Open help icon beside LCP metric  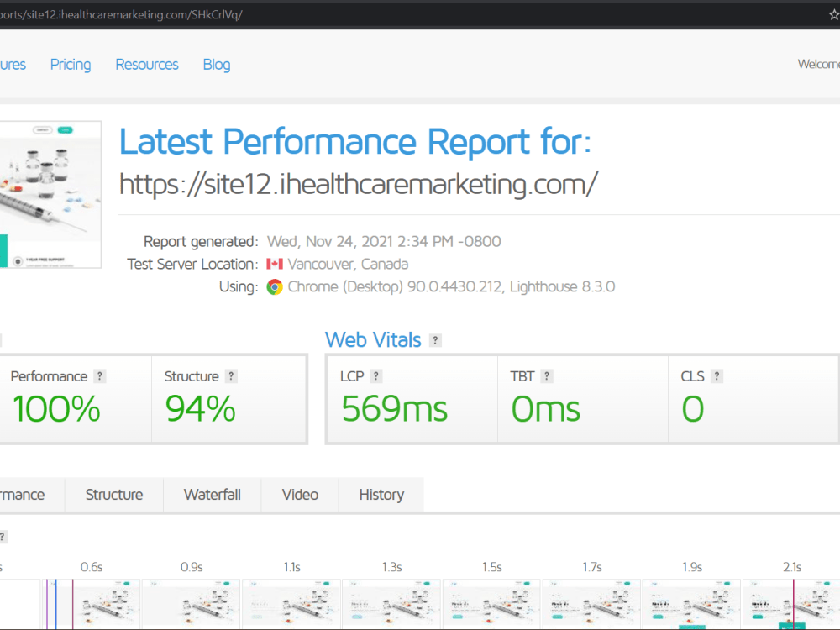376,376
